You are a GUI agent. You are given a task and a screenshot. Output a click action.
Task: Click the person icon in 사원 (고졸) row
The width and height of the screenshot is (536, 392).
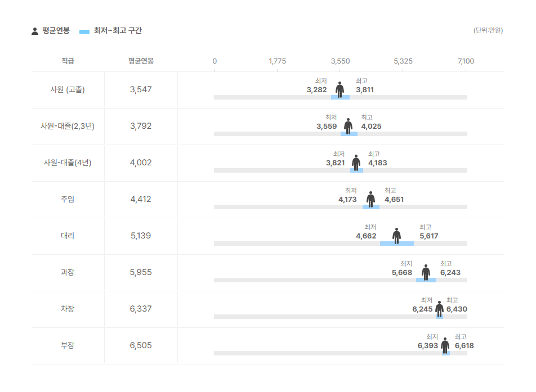[x=340, y=90]
